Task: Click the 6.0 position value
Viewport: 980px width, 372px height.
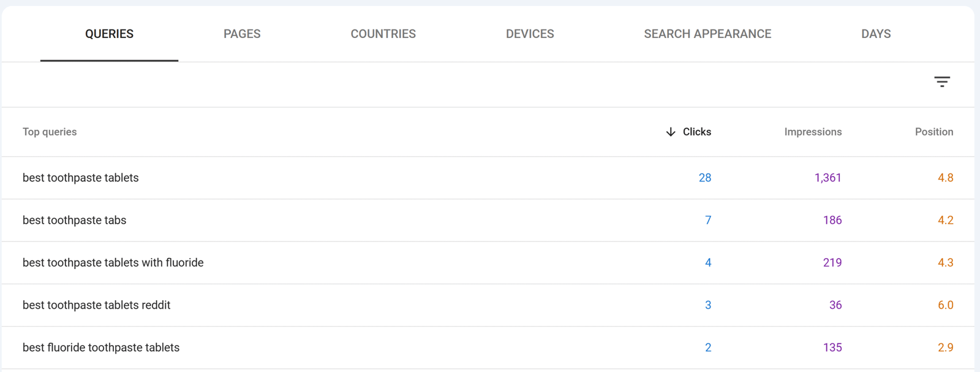Action: pos(945,305)
